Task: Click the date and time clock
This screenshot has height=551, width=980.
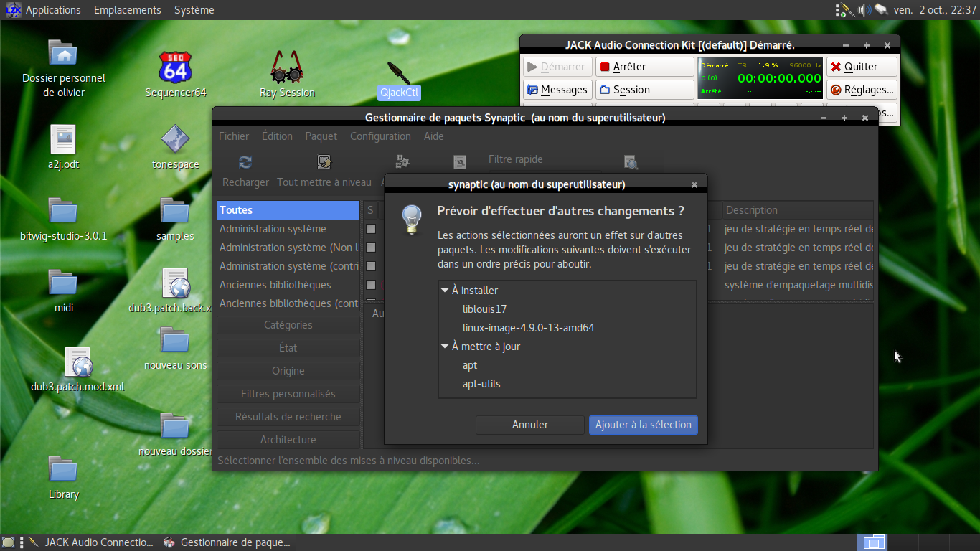Action: click(935, 10)
